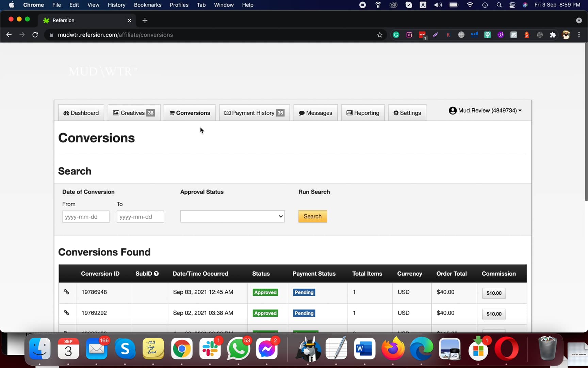
Task: Select the Reporting bar-chart icon
Action: click(x=350, y=113)
